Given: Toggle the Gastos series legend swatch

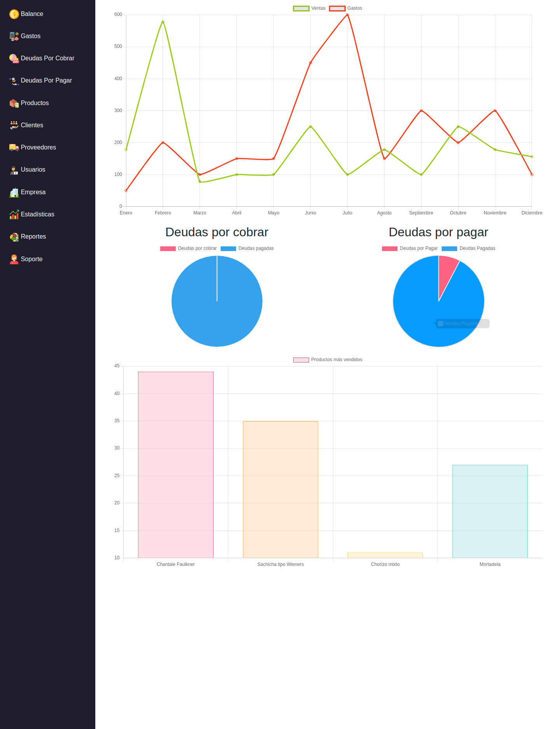Looking at the screenshot, I should click(x=337, y=9).
